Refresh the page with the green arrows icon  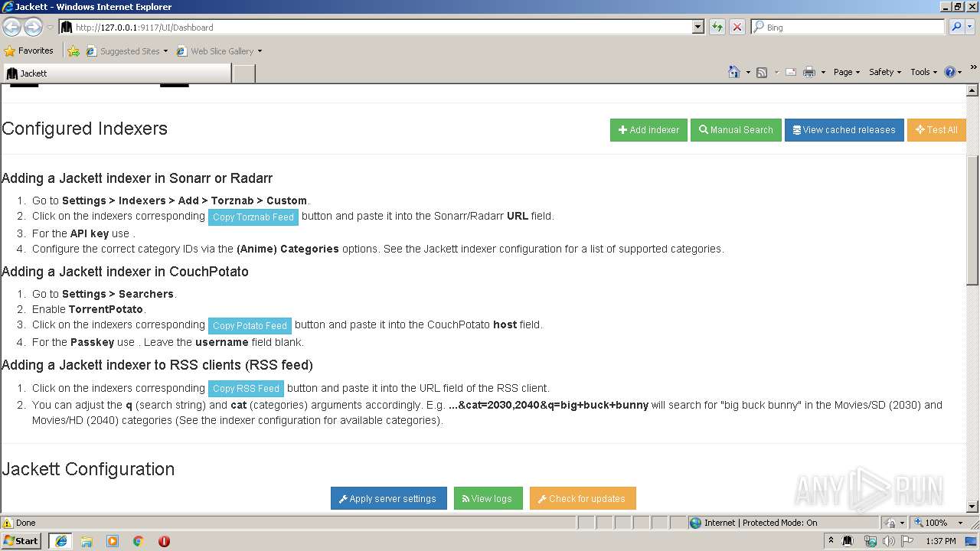717,27
